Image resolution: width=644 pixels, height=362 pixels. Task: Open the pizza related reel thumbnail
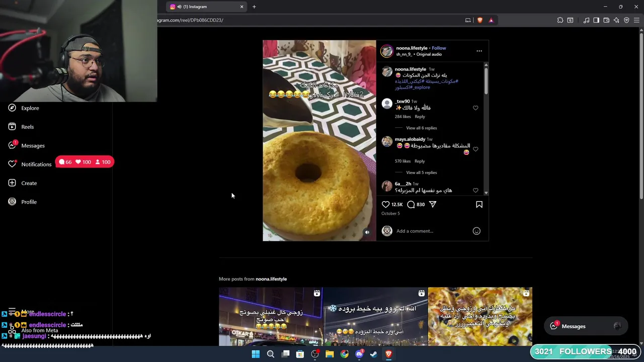[x=480, y=317]
